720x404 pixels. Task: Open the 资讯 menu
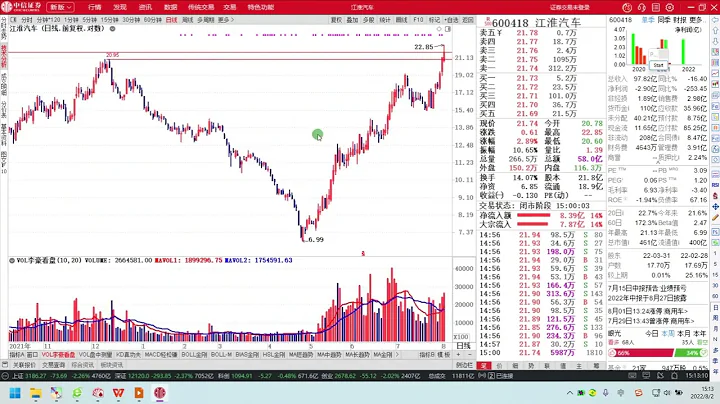pos(145,7)
